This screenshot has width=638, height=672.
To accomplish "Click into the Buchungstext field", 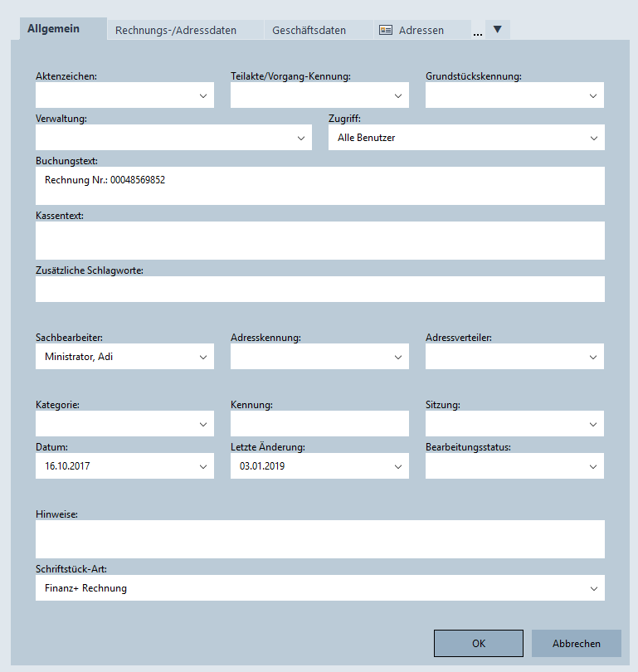I will tap(320, 186).
